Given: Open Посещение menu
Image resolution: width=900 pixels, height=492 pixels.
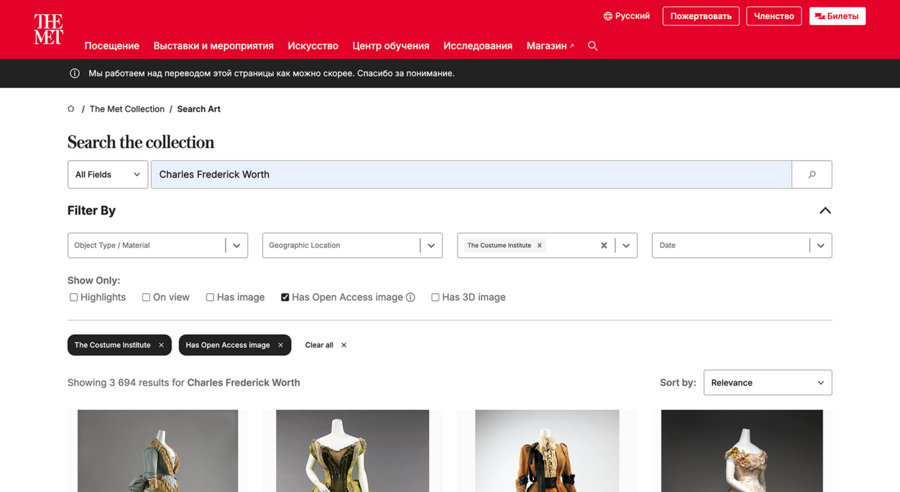Looking at the screenshot, I should point(112,46).
